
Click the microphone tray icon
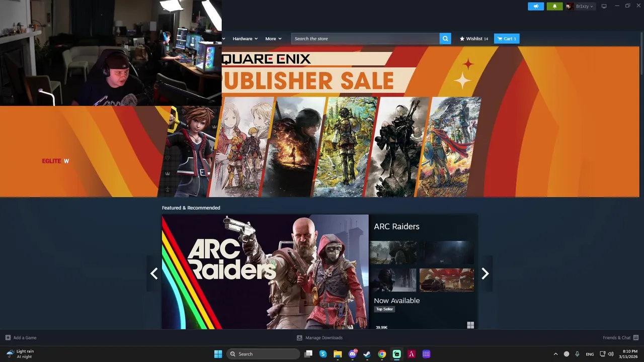(577, 354)
